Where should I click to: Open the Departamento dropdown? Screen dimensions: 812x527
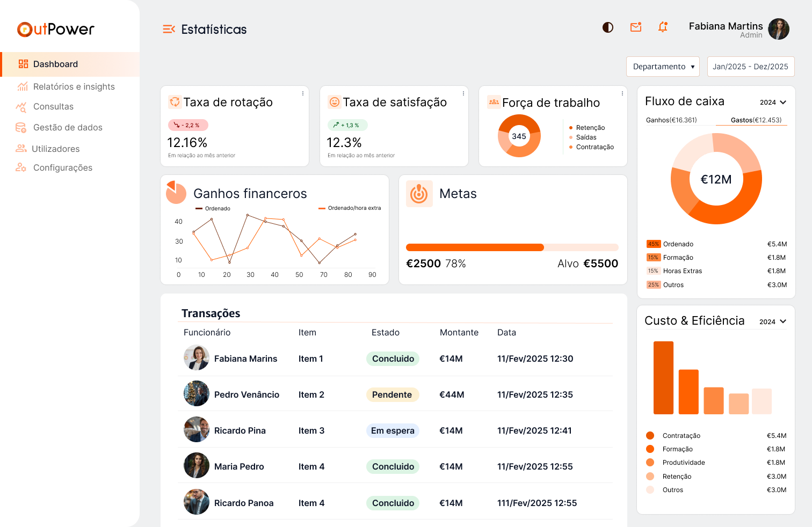pyautogui.click(x=663, y=67)
